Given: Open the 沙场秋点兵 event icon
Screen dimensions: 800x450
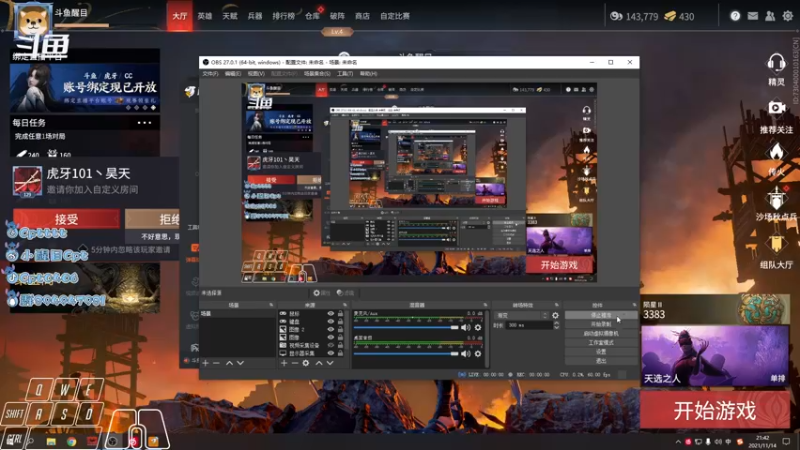Looking at the screenshot, I should 776,198.
